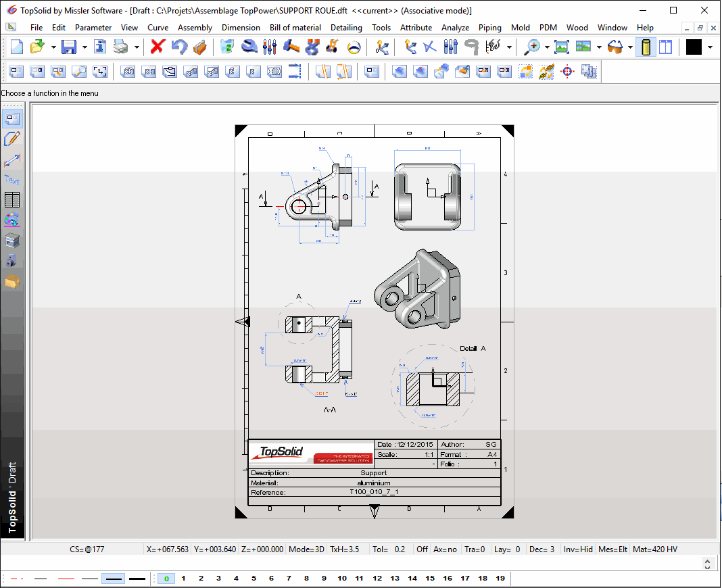Toggle layer 5 in layer bar

coord(254,579)
